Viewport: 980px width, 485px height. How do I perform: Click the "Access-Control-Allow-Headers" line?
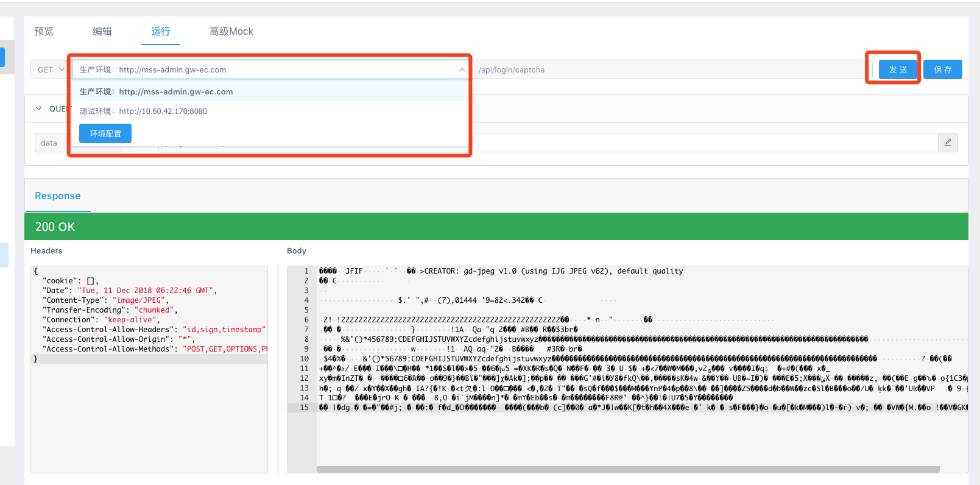coord(155,330)
